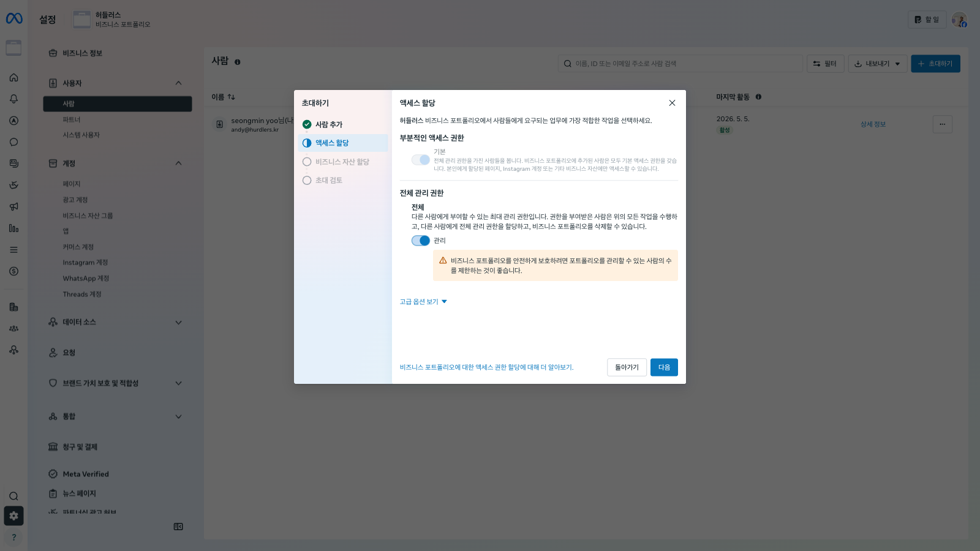This screenshot has width=980, height=551.
Task: Select 파트너 in the sidebar
Action: click(x=72, y=120)
